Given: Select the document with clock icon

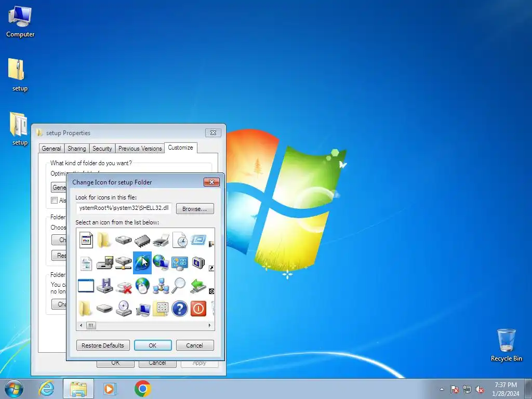Looking at the screenshot, I should click(180, 240).
